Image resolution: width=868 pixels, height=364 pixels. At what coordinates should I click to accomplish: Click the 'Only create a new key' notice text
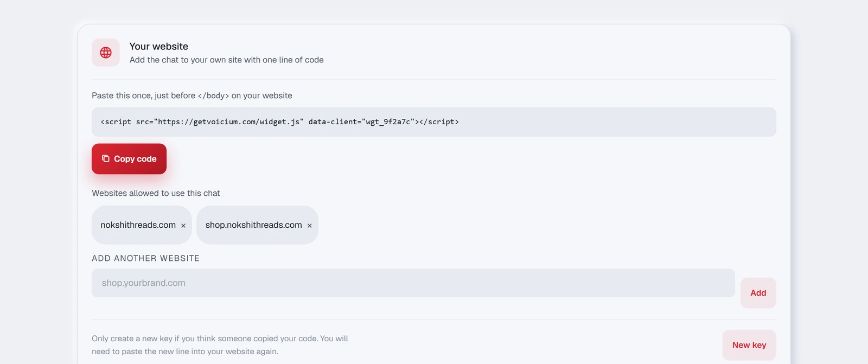[x=220, y=345]
